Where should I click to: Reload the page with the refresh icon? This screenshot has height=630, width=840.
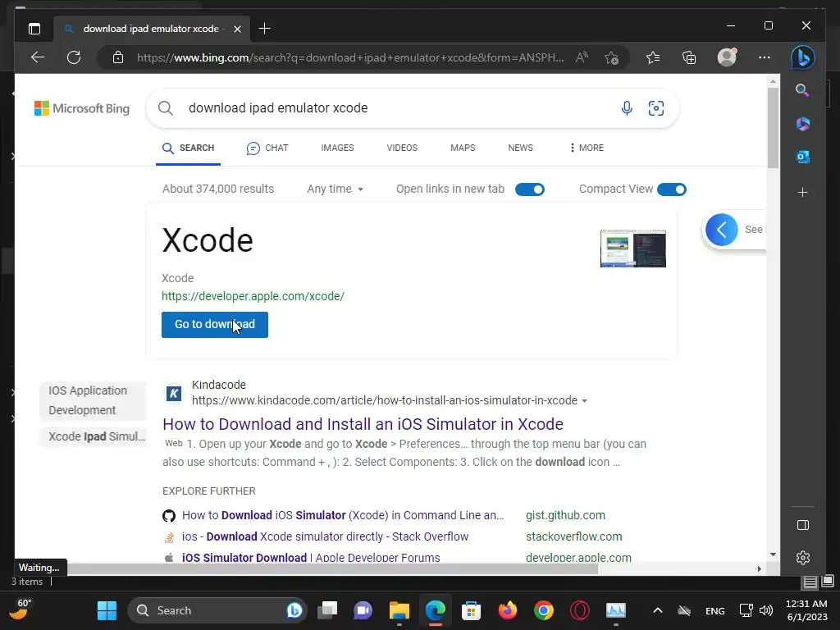click(x=74, y=57)
